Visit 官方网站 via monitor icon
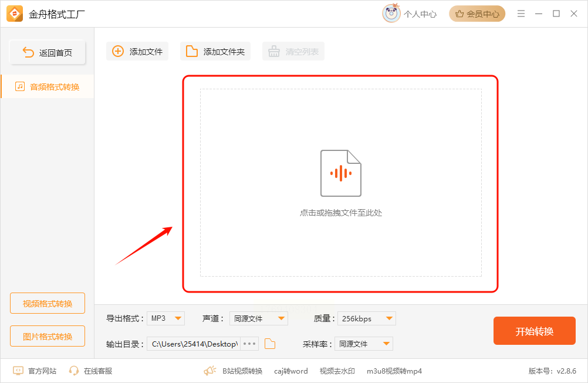Screen dimensions: 588x383 tap(18, 371)
